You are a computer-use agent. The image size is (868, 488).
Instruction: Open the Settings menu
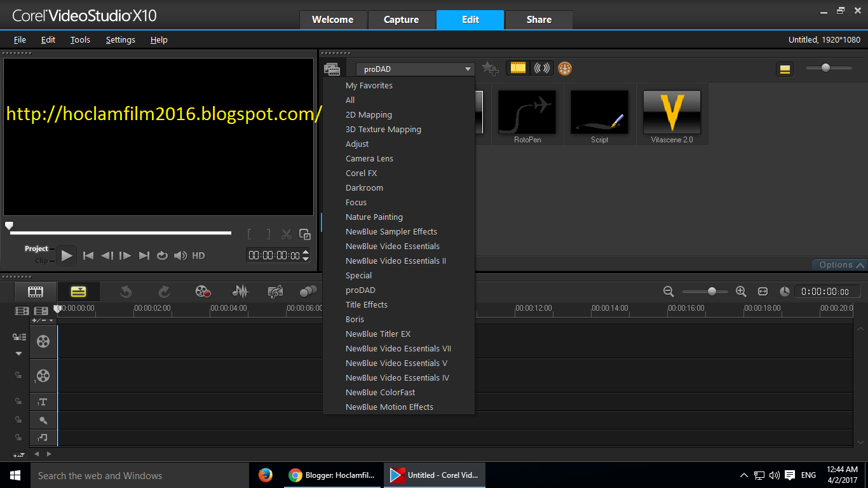[x=121, y=39]
